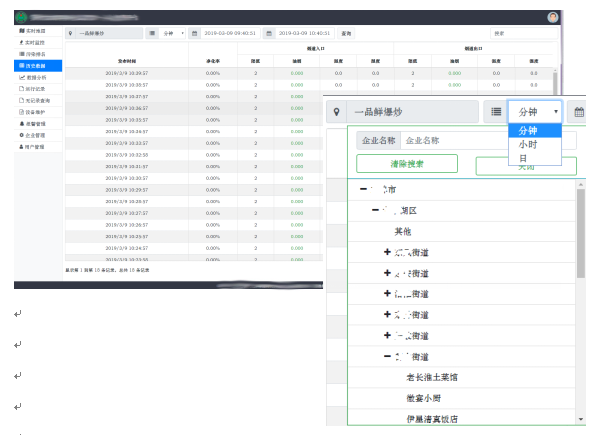Select 徽宴小厨 in the tree
Viewport: 599px width, 435px height.
click(x=423, y=398)
